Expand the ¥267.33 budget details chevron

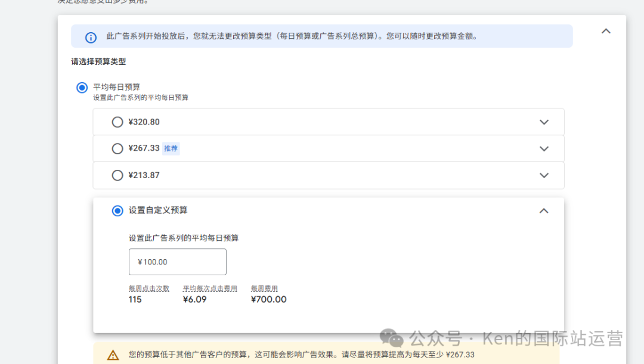[x=544, y=148]
